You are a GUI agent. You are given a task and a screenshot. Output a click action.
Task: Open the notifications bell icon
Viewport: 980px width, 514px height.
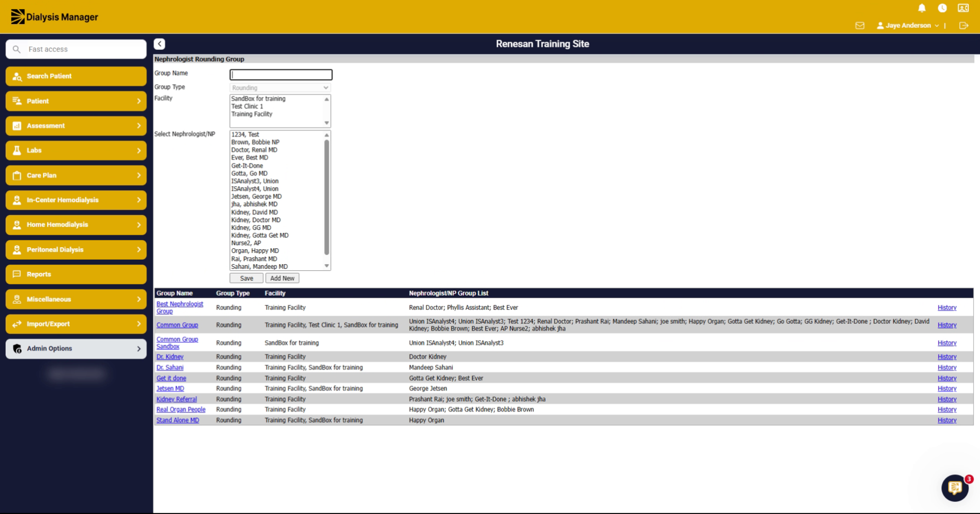[x=922, y=8]
